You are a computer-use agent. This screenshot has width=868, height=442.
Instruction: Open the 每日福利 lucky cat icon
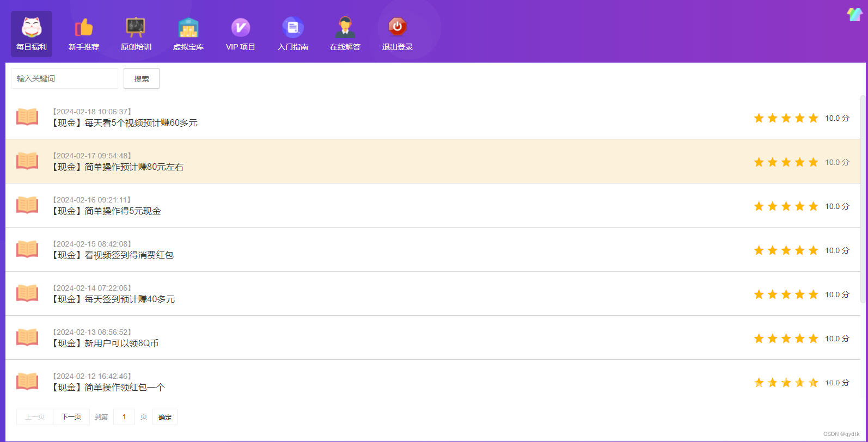tap(32, 27)
